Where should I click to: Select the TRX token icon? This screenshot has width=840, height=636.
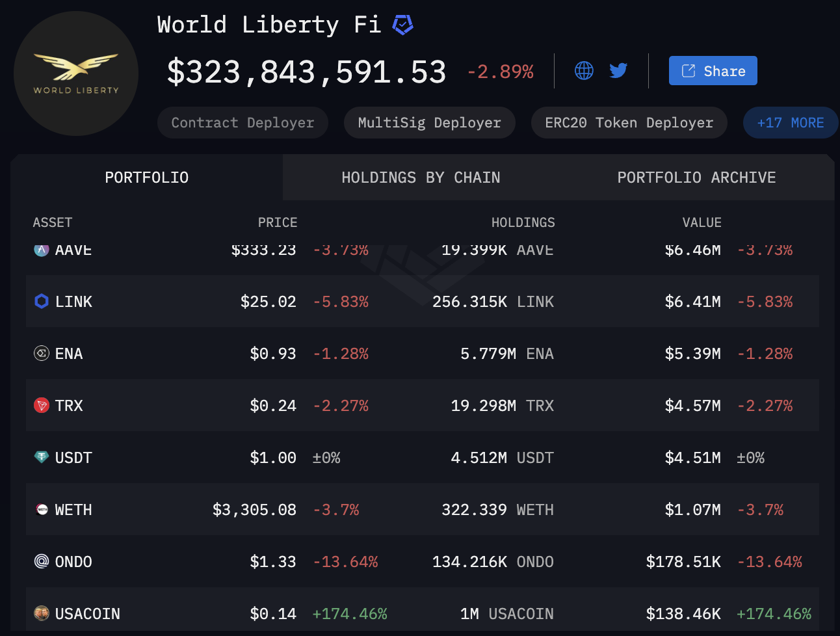(42, 405)
